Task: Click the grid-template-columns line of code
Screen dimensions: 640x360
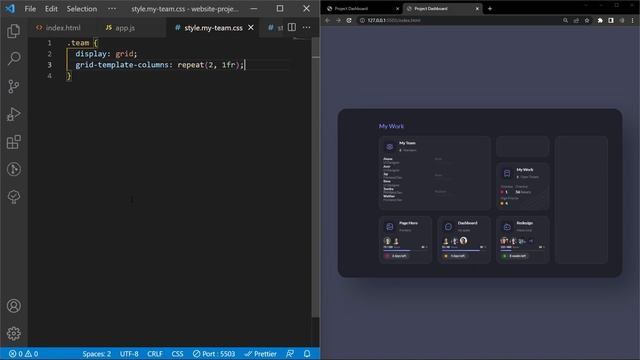Action: (x=160, y=65)
